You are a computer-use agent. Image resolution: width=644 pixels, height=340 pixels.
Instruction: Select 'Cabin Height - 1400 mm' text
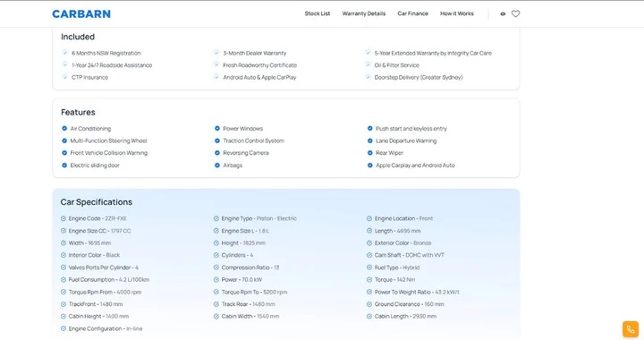click(x=98, y=316)
